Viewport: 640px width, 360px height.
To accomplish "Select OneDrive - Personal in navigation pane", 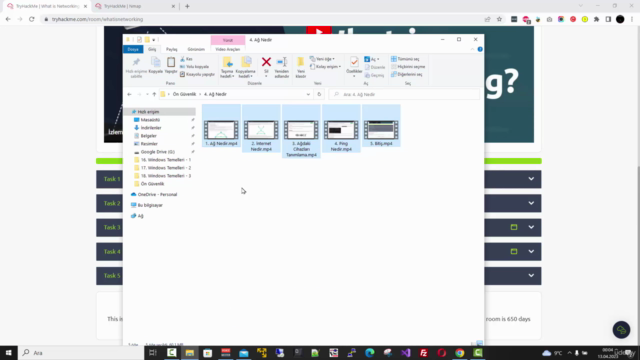I will (157, 195).
